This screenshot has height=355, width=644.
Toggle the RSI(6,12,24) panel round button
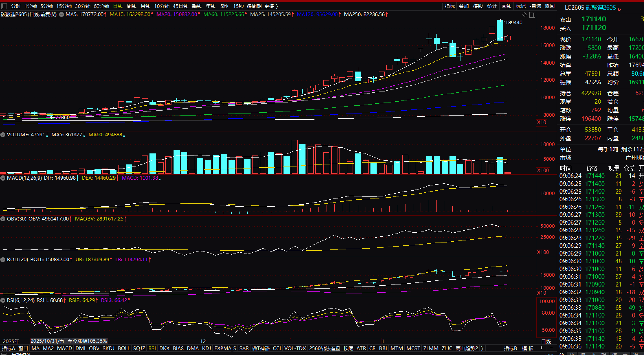(x=3, y=300)
